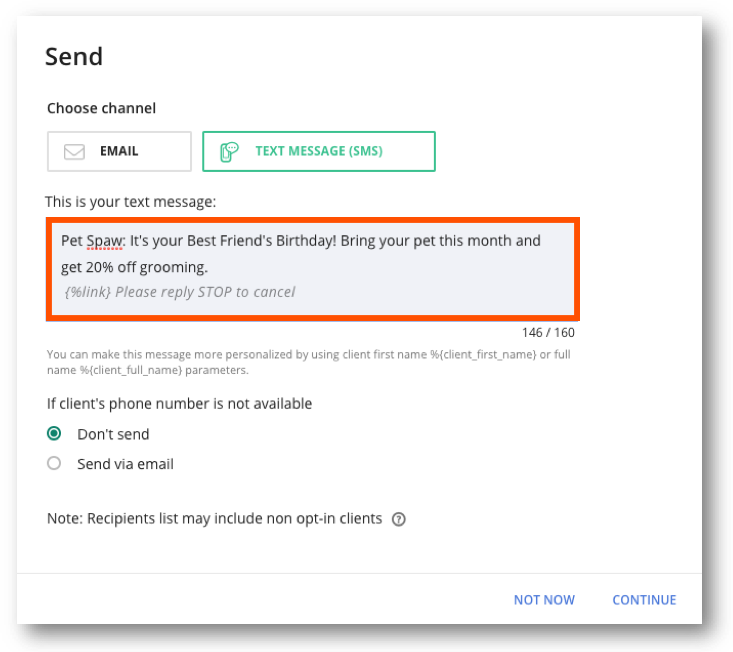Click "This is your text message:" label
733x652 pixels.
pyautogui.click(x=130, y=202)
